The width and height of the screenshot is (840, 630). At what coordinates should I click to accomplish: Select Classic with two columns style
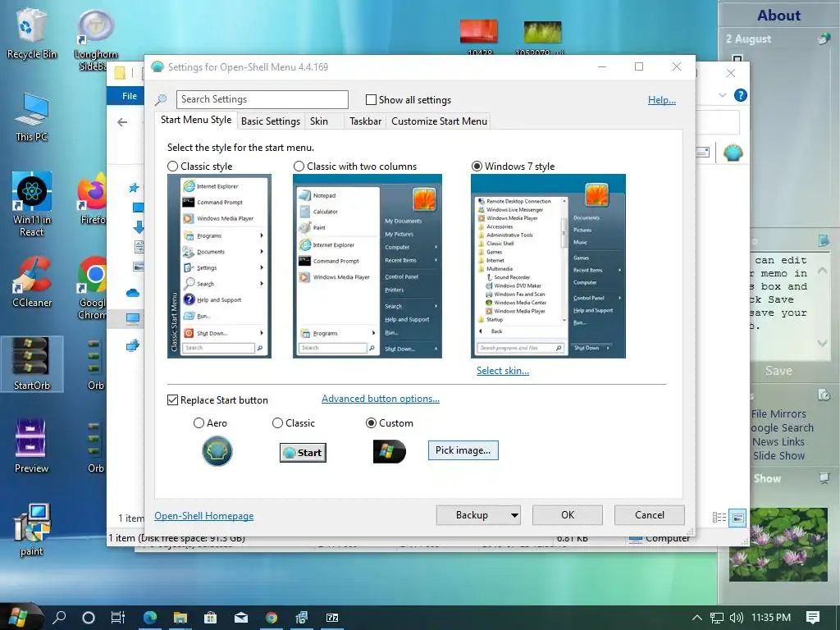pyautogui.click(x=299, y=167)
